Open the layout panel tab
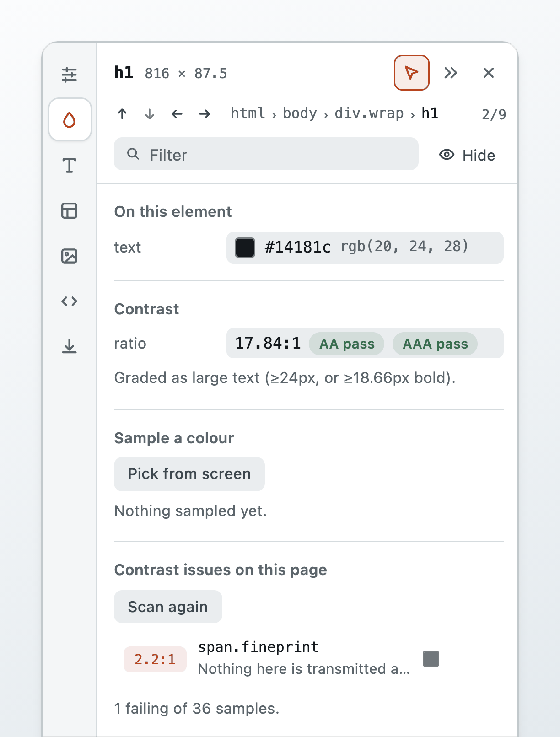Viewport: 560px width, 737px height. tap(70, 211)
